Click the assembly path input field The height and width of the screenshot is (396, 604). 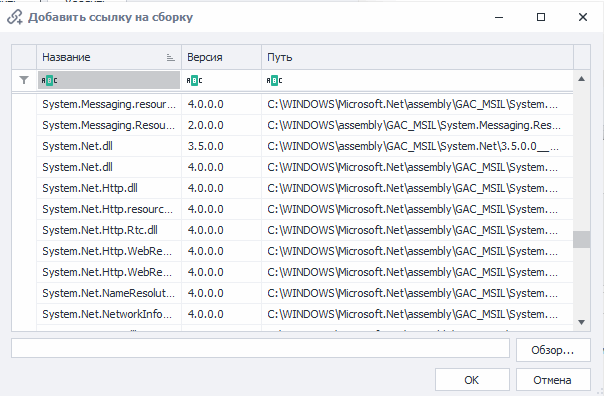(x=260, y=348)
